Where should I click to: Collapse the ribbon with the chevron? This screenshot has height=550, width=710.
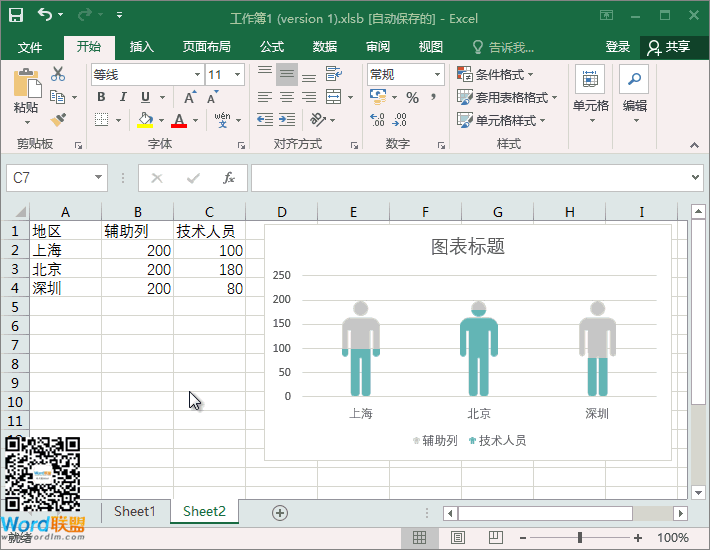695,145
